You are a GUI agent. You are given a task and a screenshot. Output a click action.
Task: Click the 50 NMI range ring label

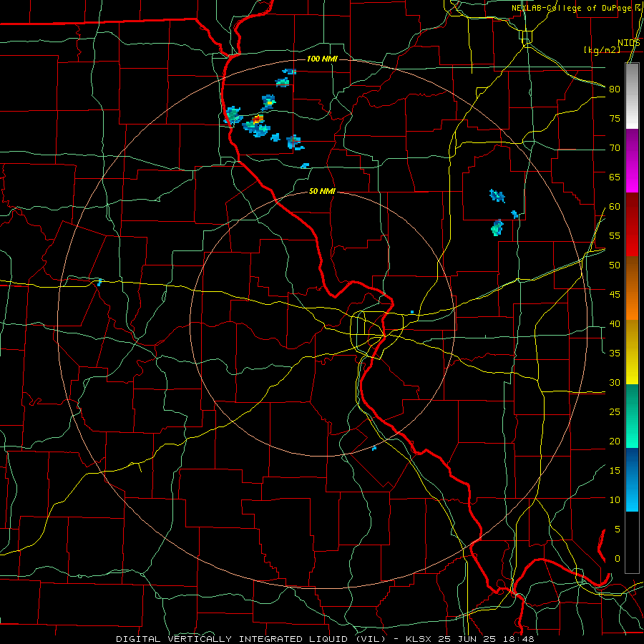322,191
